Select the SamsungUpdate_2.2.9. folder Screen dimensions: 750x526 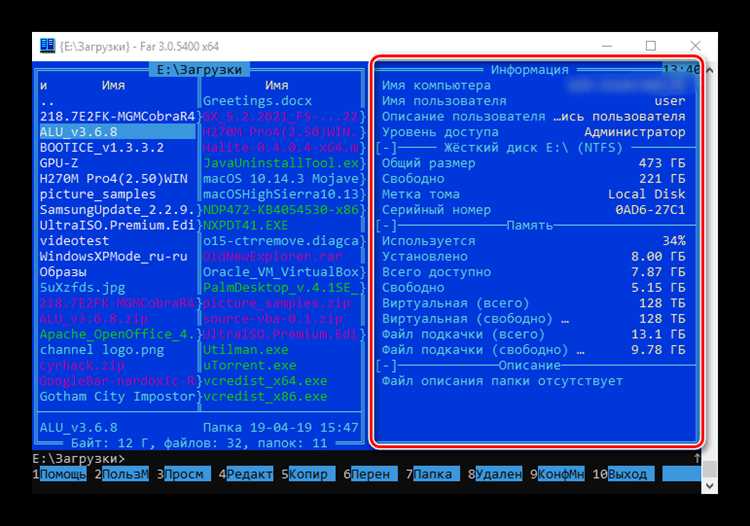point(118,210)
